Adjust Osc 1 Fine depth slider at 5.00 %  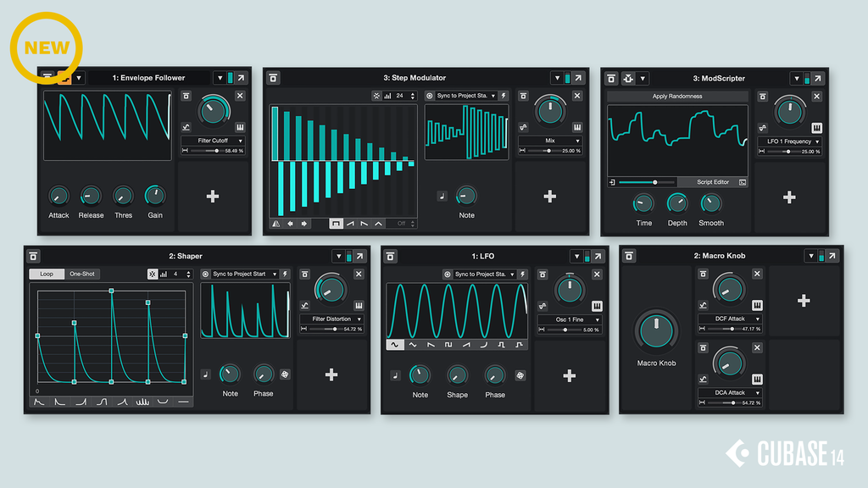[x=564, y=330]
